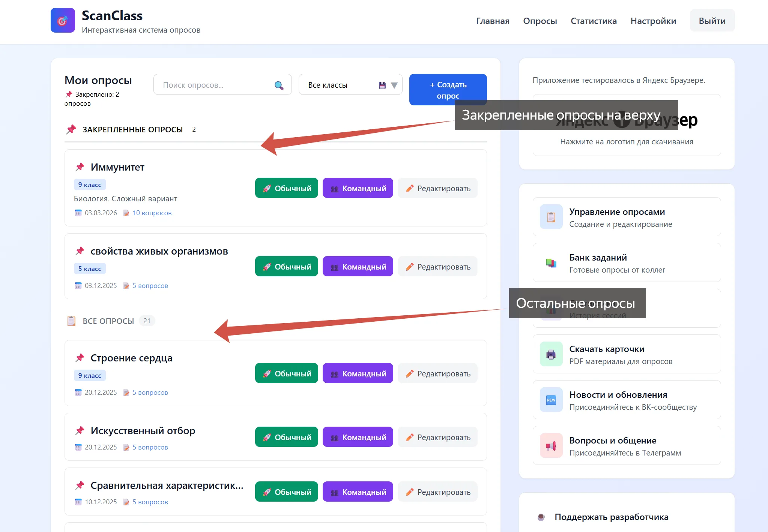Screen dimensions: 768x532
Task: Click the save icon in class filter
Action: point(382,85)
